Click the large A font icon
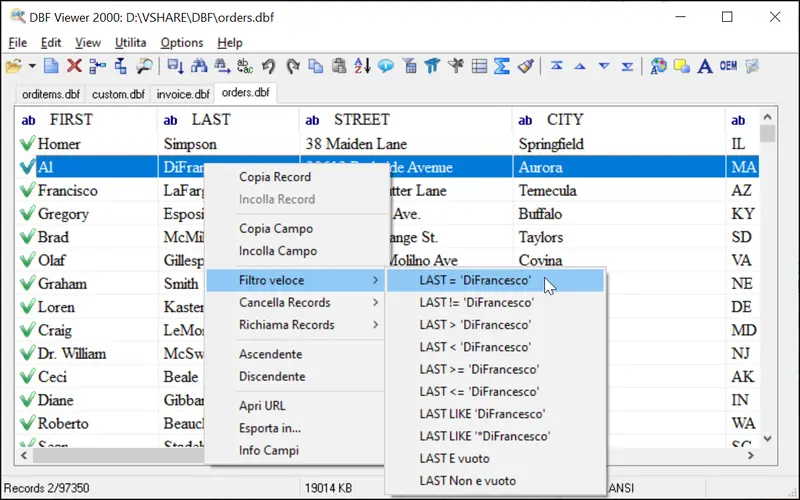This screenshot has width=800, height=500. coord(705,66)
